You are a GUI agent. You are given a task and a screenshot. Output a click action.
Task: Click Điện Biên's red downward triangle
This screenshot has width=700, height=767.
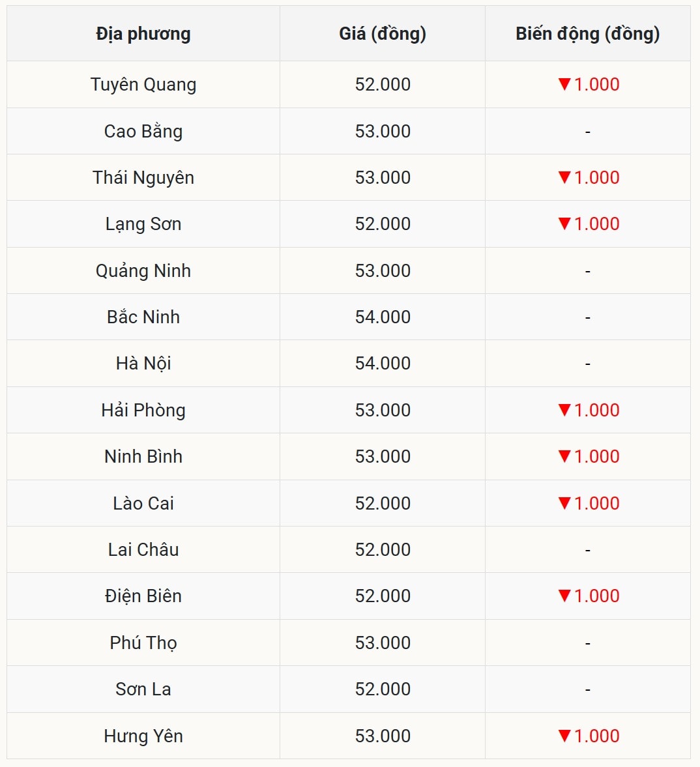click(564, 596)
